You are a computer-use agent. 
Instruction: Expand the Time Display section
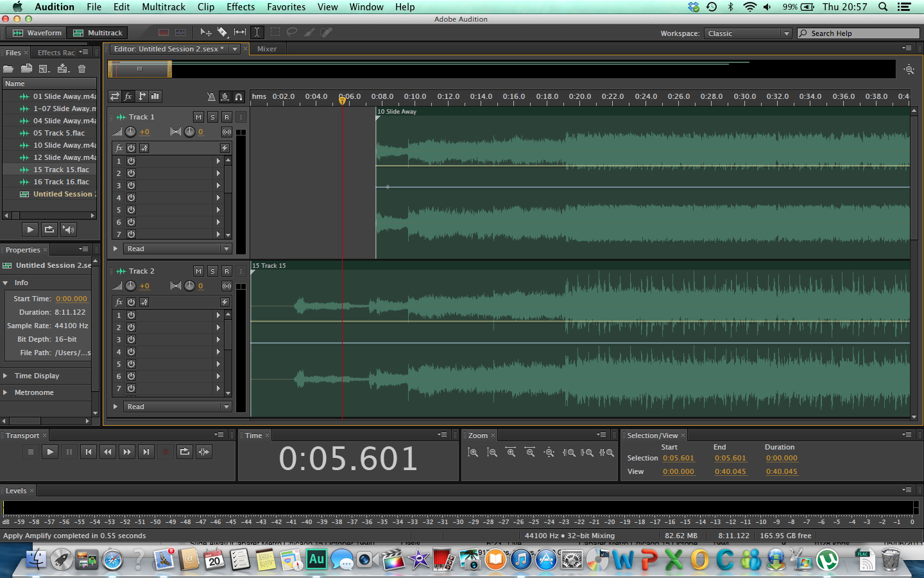click(x=6, y=376)
